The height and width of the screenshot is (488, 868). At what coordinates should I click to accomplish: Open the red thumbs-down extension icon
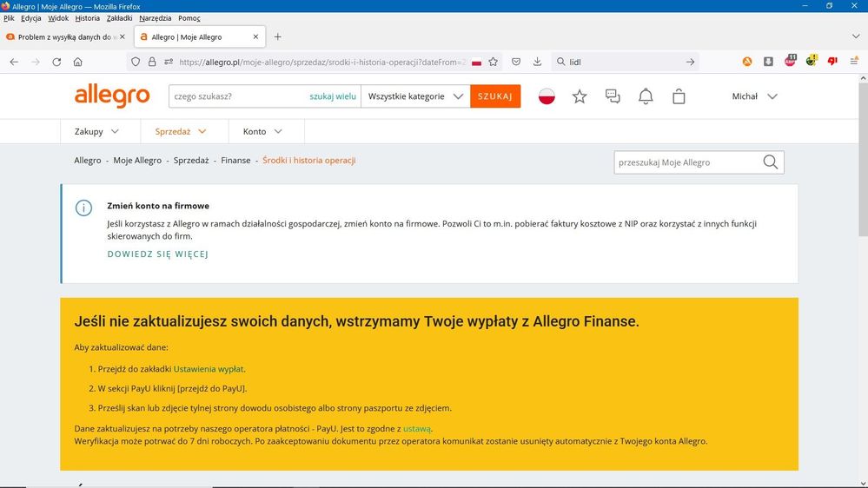[832, 61]
